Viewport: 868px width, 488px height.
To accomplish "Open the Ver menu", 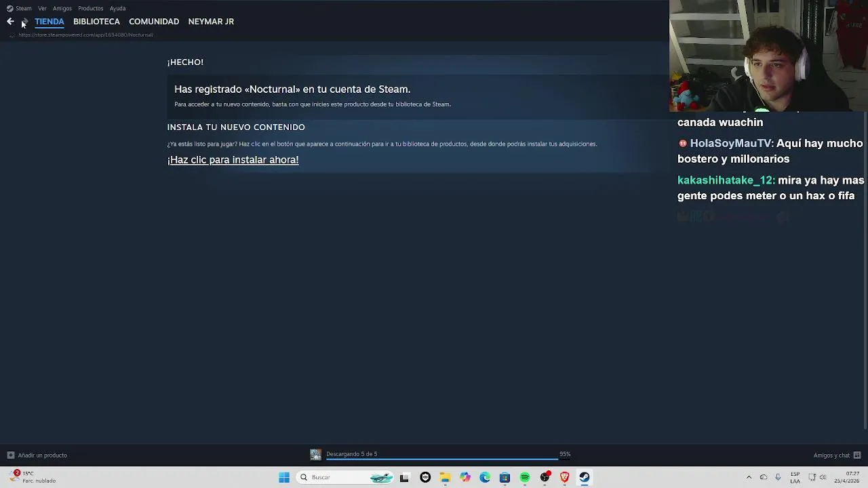I will pyautogui.click(x=42, y=9).
